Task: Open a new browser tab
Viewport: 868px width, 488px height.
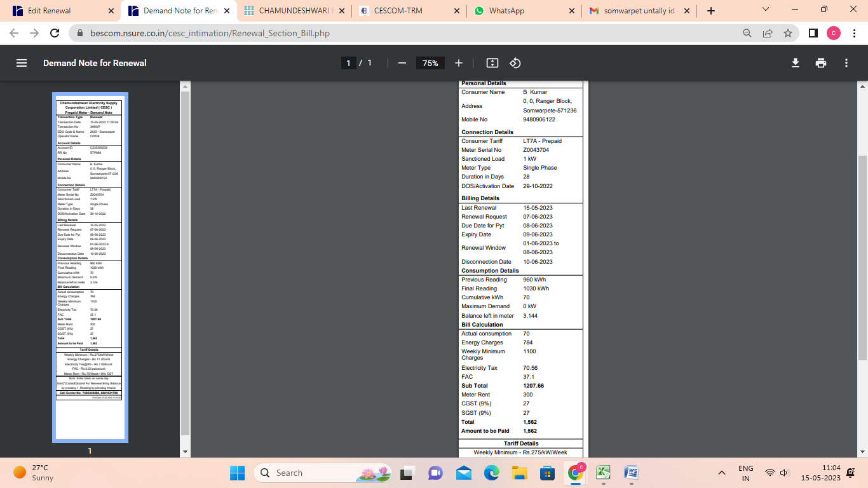Action: tap(711, 11)
